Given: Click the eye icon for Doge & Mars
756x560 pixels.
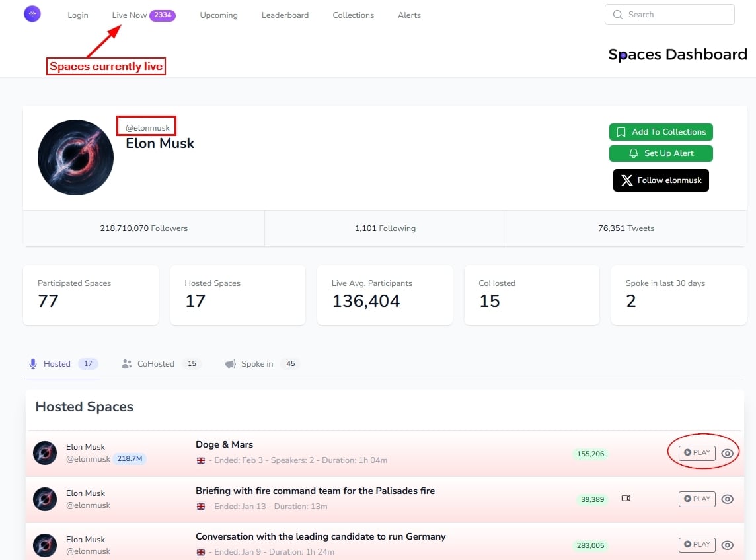Looking at the screenshot, I should point(728,453).
